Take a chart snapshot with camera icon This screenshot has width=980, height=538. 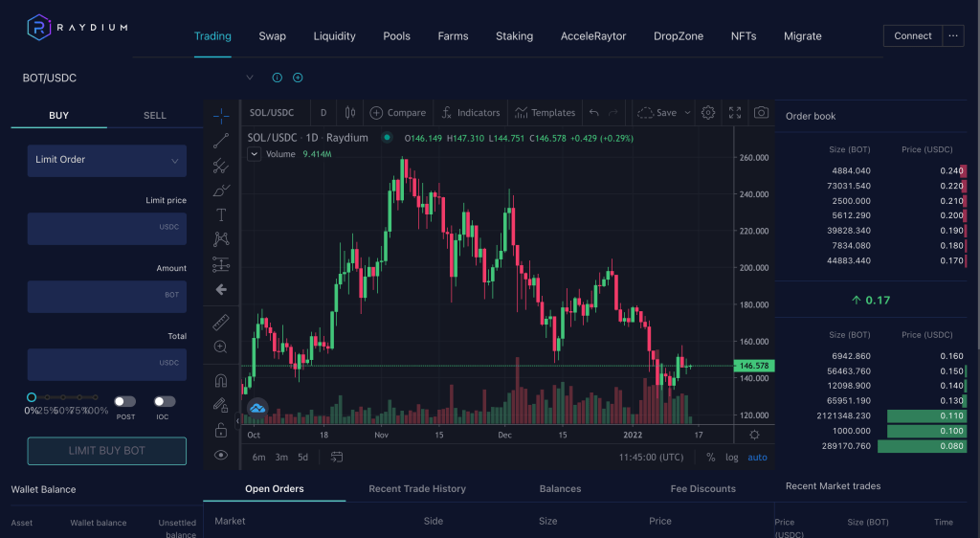(x=761, y=112)
